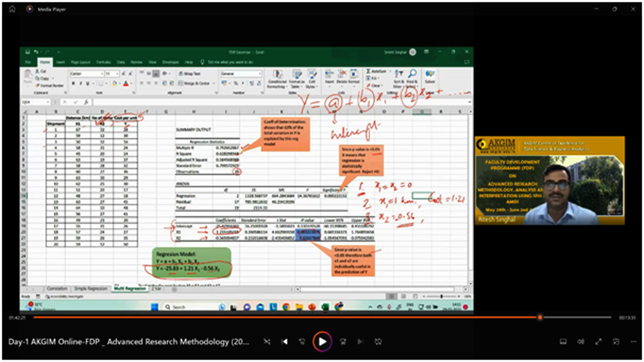Screen dimensions: 644x362
Task: Toggle Italic formatting
Action: 81,83
